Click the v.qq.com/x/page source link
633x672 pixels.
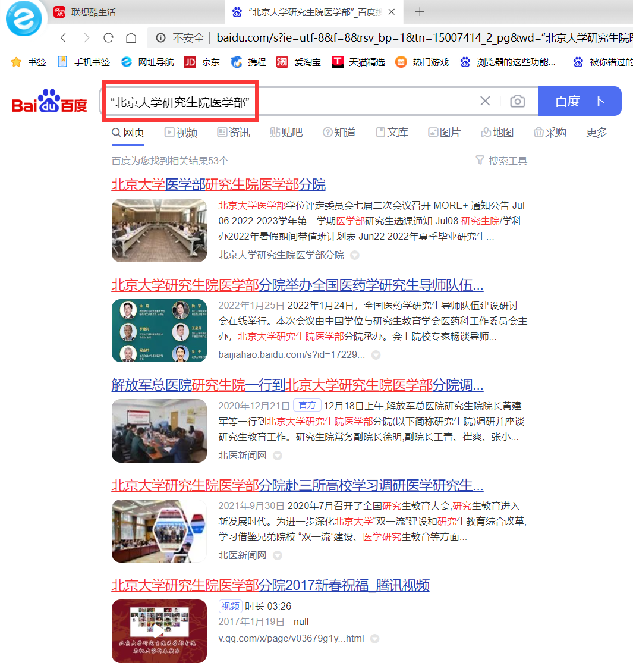click(x=291, y=639)
